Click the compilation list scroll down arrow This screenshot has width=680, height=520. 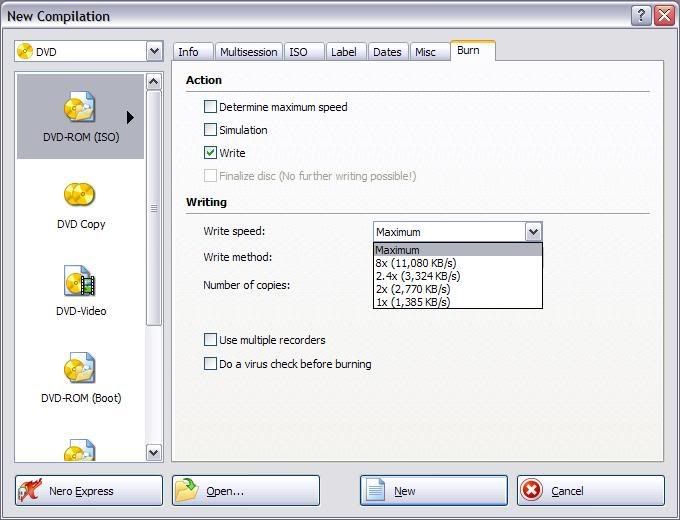pos(154,453)
